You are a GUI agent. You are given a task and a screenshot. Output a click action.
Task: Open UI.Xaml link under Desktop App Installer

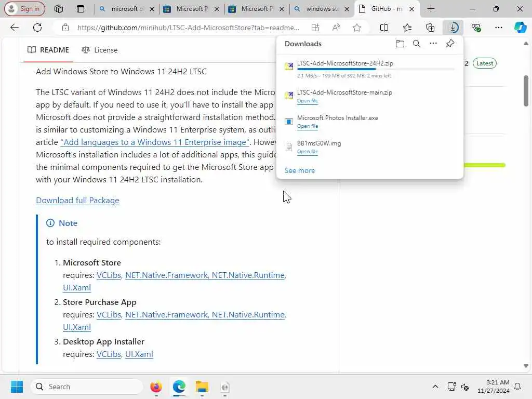139,354
